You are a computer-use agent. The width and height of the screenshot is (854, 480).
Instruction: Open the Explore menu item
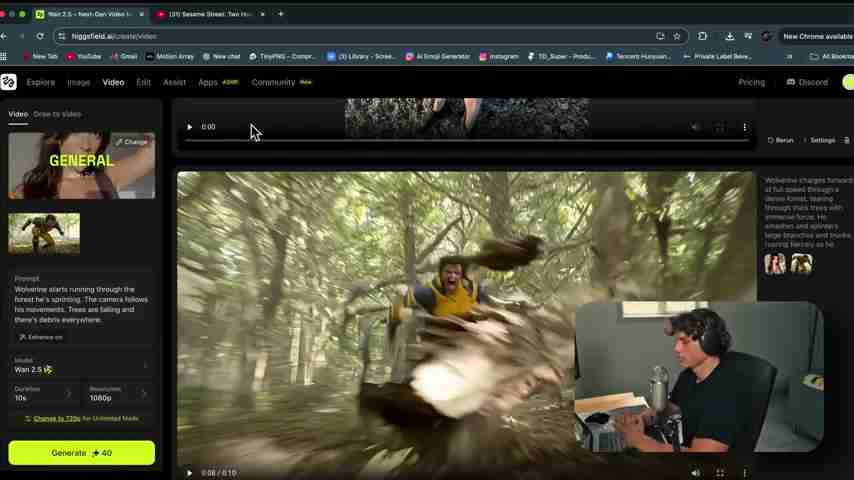tap(41, 82)
